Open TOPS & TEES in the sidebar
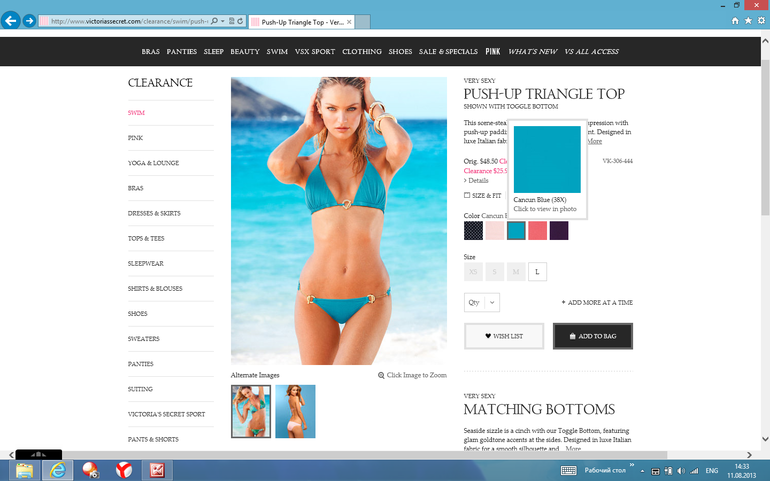This screenshot has width=770, height=481. click(146, 238)
